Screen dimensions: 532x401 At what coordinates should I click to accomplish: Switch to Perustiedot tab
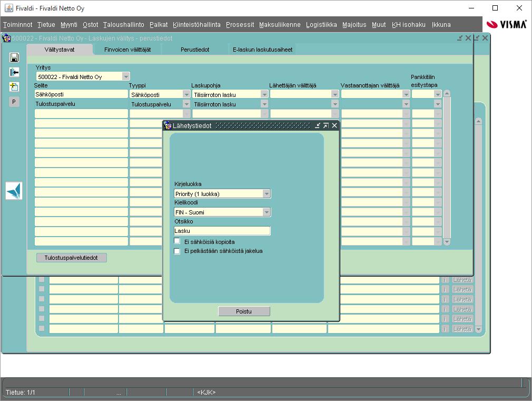pos(195,50)
